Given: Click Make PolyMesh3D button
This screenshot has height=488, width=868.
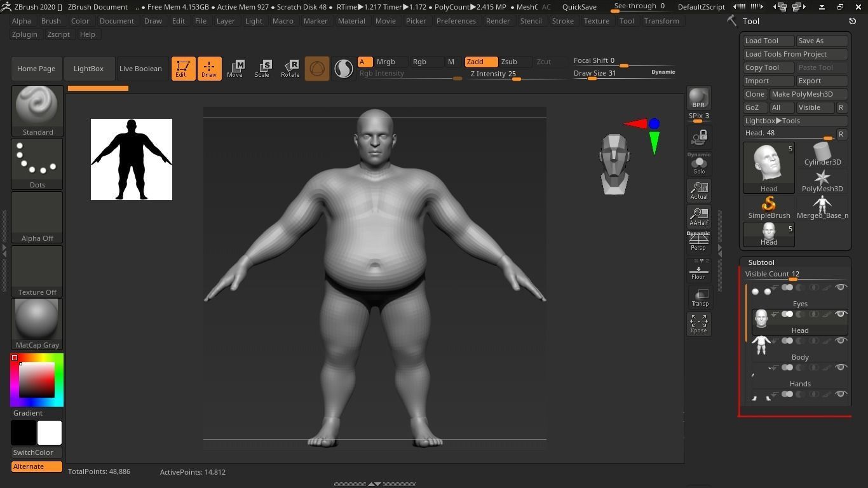Looking at the screenshot, I should pyautogui.click(x=808, y=94).
